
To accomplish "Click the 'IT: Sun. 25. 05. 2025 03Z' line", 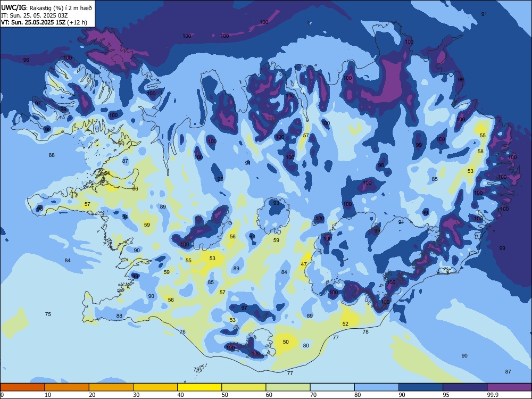I will click(x=34, y=15).
